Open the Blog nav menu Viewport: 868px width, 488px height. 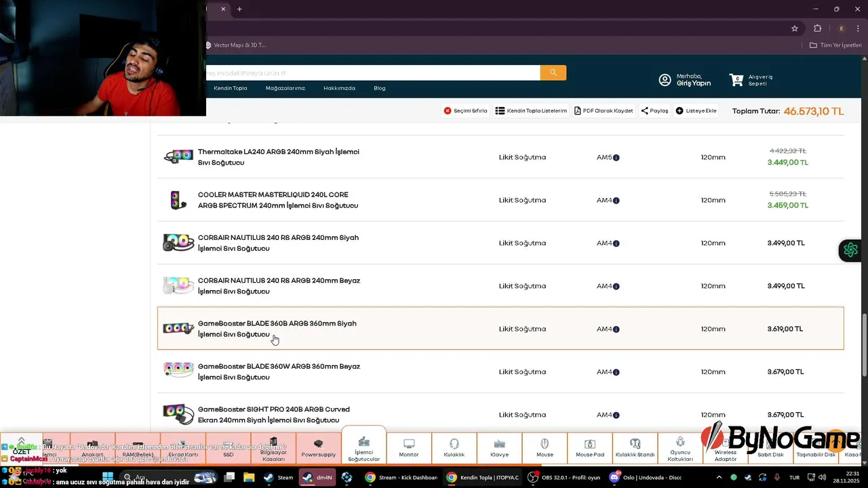coord(380,88)
